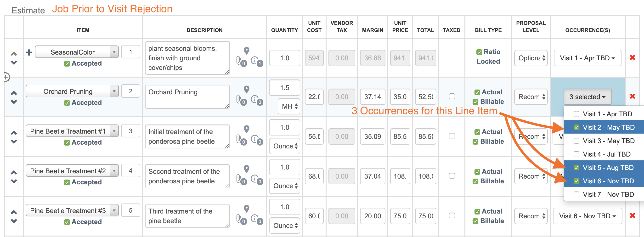Click the Orchard Pruning description text box
Image resolution: width=644 pixels, height=237 pixels.
[x=187, y=97]
